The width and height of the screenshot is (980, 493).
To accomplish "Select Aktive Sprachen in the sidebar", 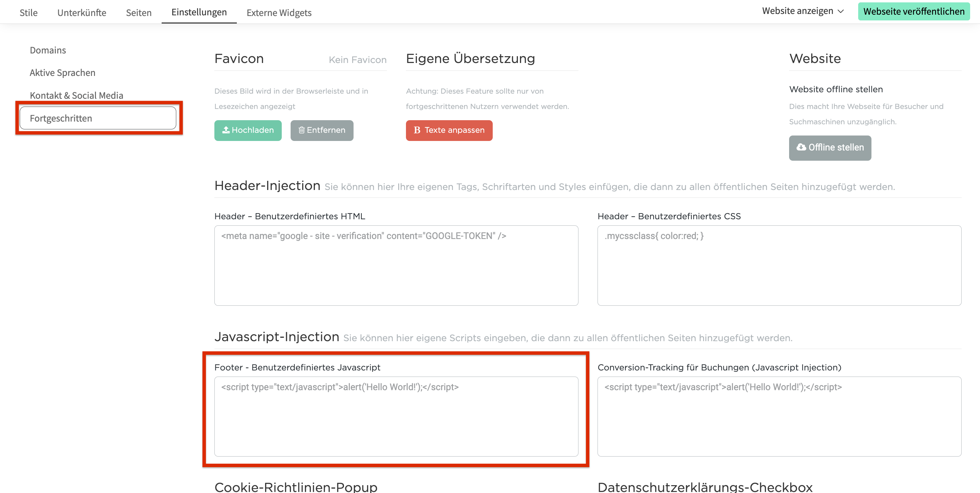I will pyautogui.click(x=62, y=73).
